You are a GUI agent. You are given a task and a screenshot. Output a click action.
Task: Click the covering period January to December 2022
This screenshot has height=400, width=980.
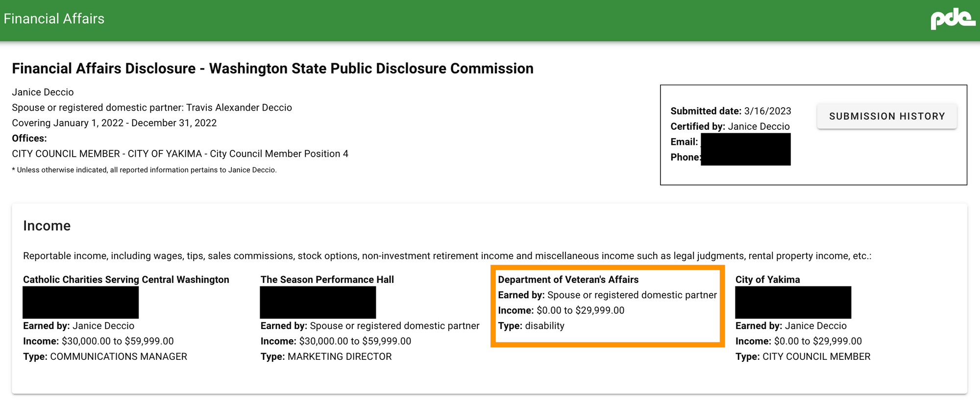point(114,123)
